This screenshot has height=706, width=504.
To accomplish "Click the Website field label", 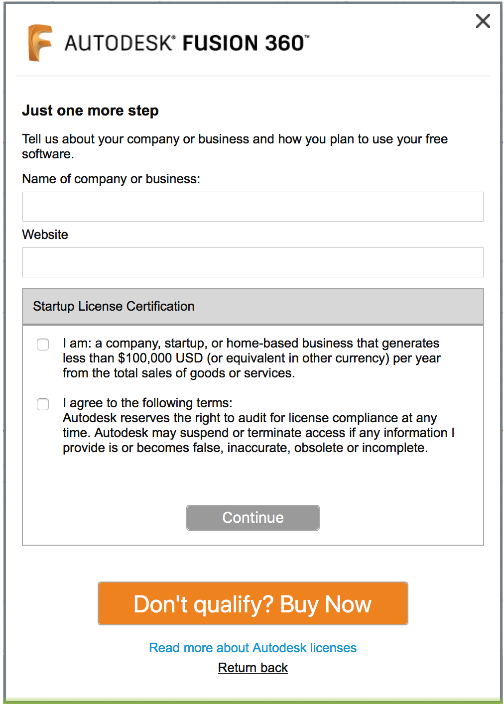I will (x=45, y=235).
